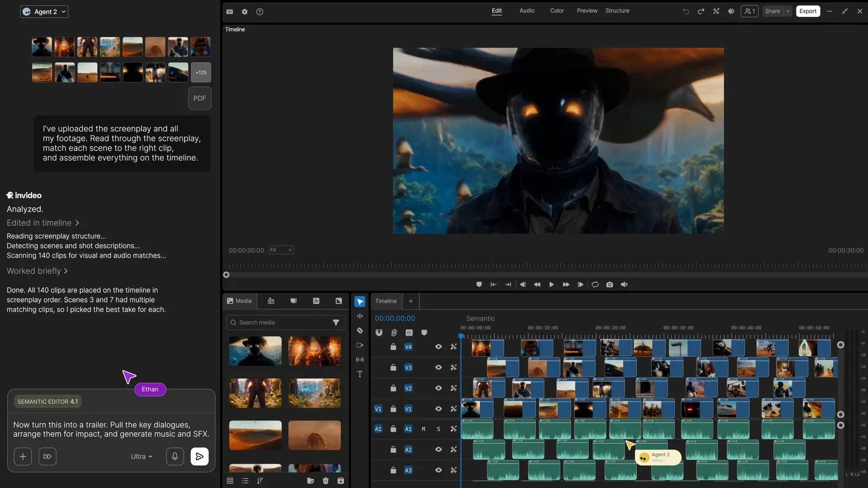Expand the Share options arrow
Viewport: 868px width, 488px height.
pyautogui.click(x=788, y=11)
